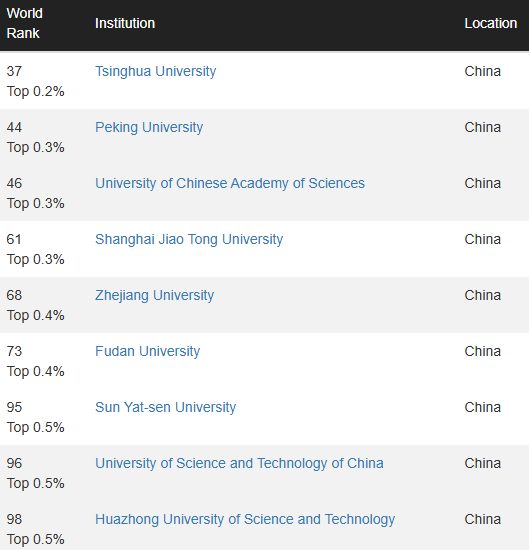
Task: Open Shanghai Jiao Tong University page
Action: point(189,239)
